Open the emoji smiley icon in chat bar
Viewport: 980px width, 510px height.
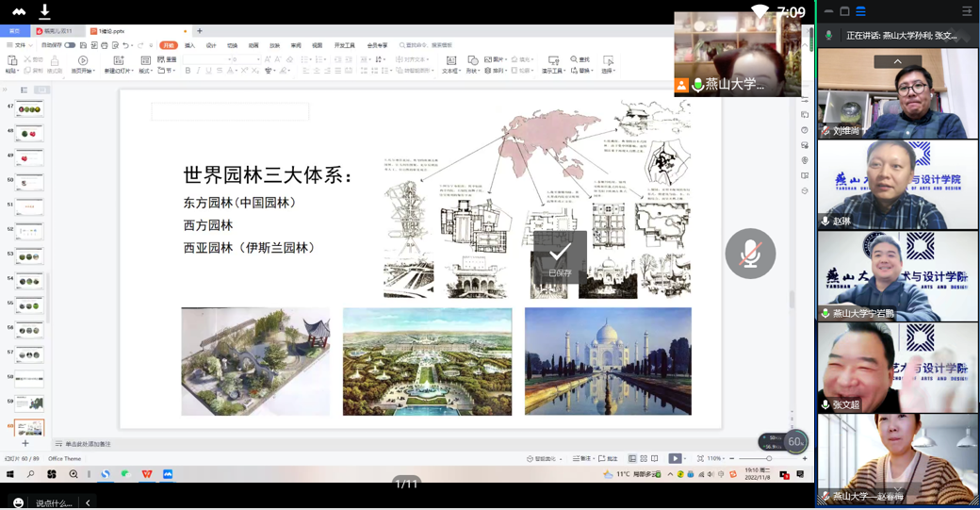(x=18, y=502)
